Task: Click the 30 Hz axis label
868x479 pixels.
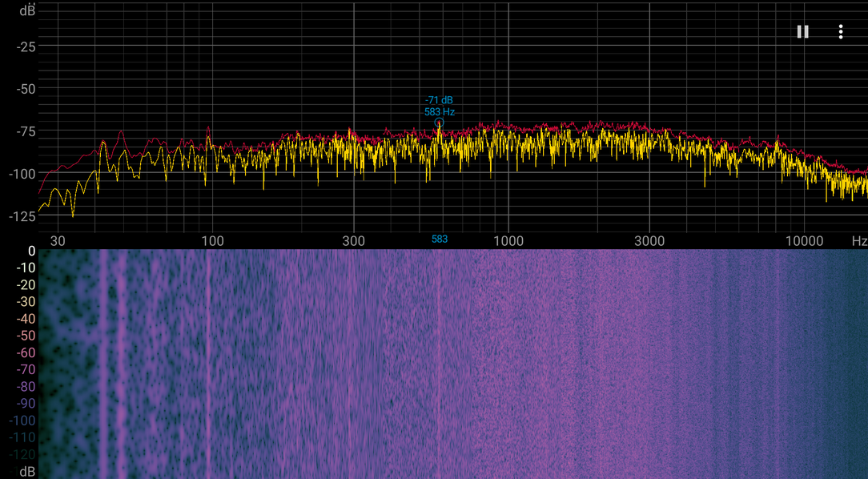Action: (58, 241)
